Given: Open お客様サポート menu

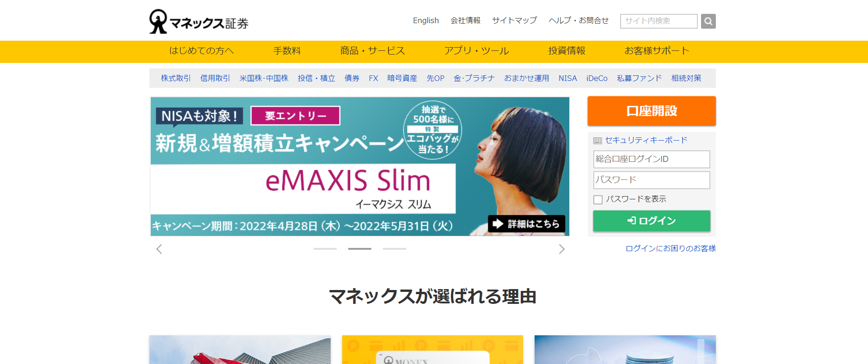Looking at the screenshot, I should [657, 51].
